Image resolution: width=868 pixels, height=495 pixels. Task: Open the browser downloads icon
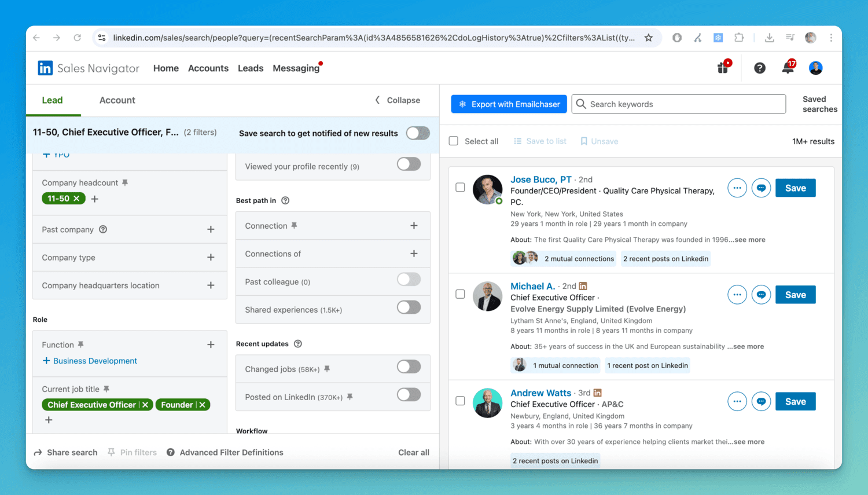tap(769, 38)
